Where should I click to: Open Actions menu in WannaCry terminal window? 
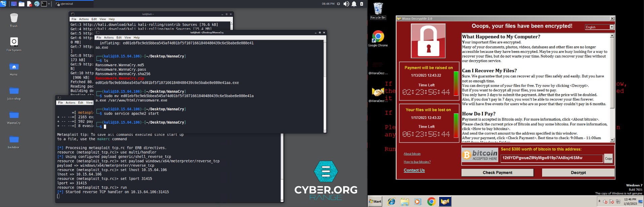coord(109,38)
